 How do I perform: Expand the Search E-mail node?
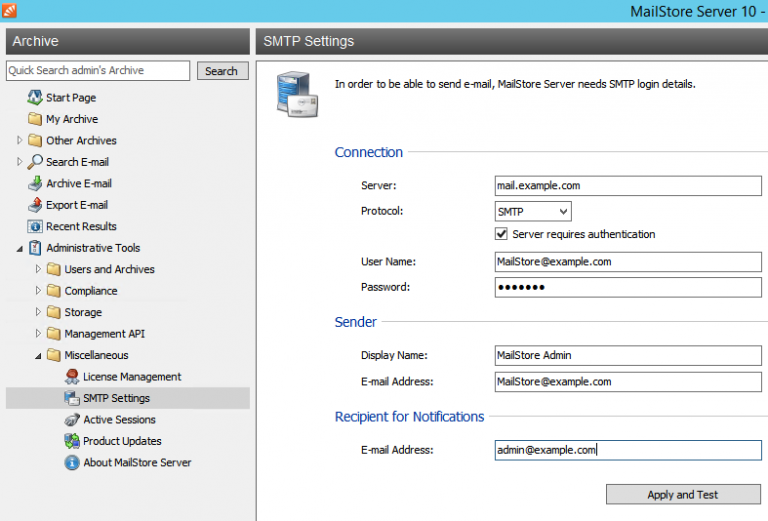click(20, 162)
